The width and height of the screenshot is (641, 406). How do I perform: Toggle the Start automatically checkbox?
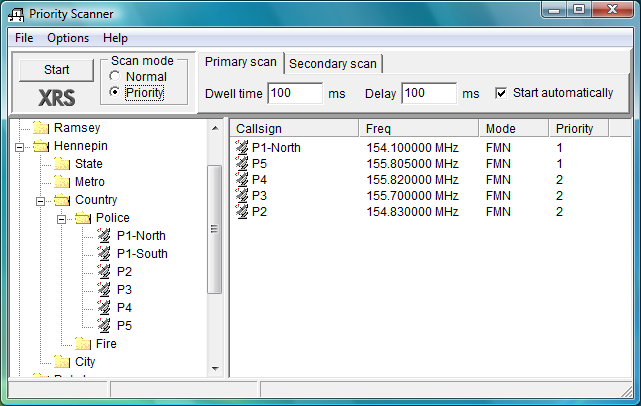pos(501,93)
